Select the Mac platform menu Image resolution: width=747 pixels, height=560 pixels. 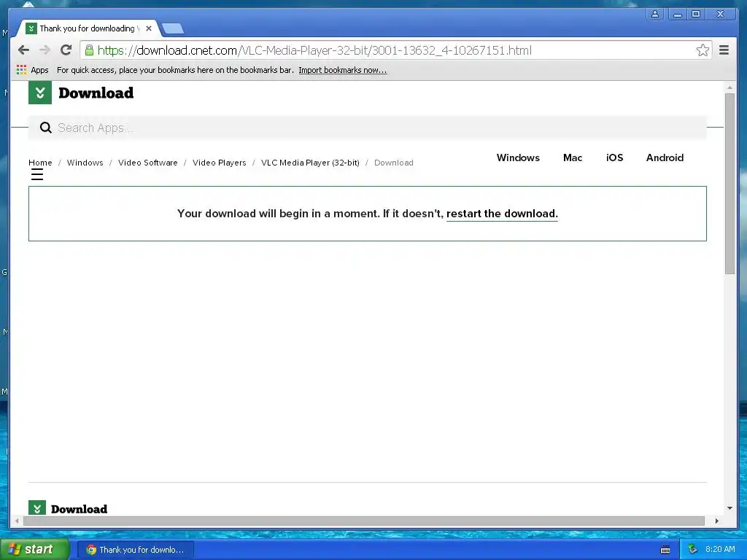point(573,157)
